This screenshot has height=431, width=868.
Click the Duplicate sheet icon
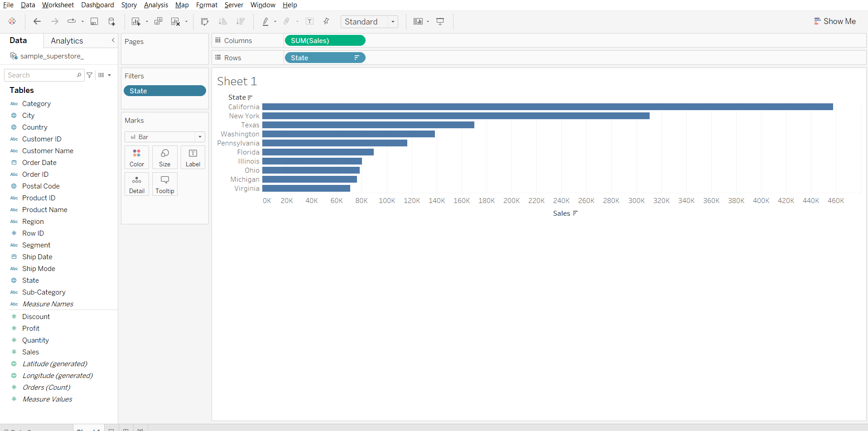[158, 21]
